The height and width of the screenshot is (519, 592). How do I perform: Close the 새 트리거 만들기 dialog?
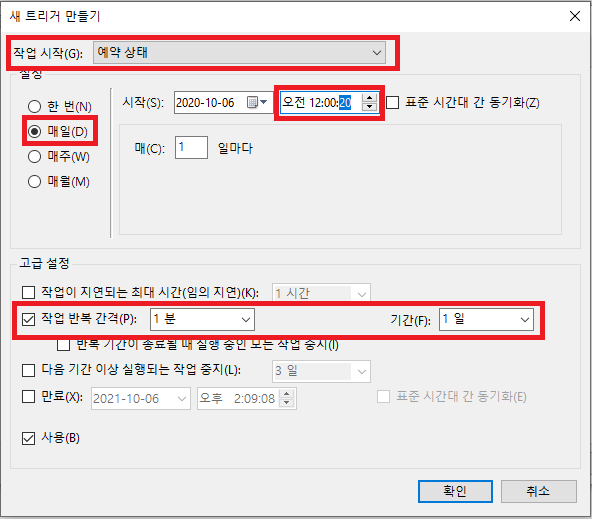pos(575,16)
